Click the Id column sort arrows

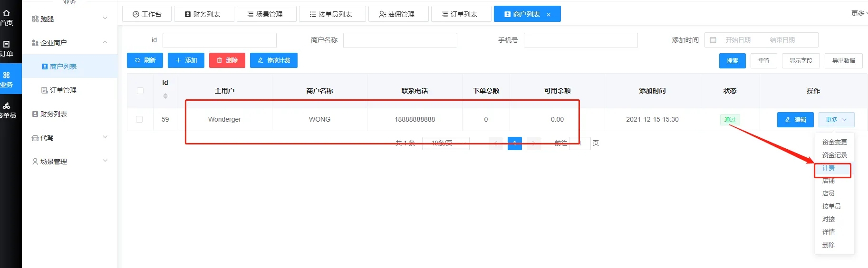[x=165, y=96]
